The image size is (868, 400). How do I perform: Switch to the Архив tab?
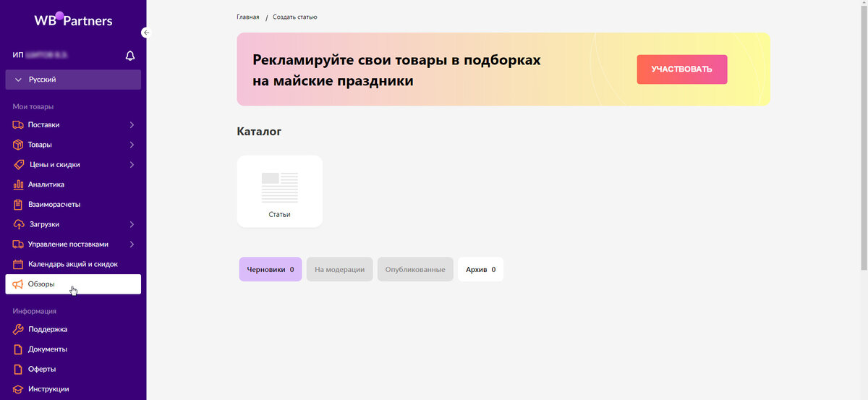pyautogui.click(x=481, y=269)
